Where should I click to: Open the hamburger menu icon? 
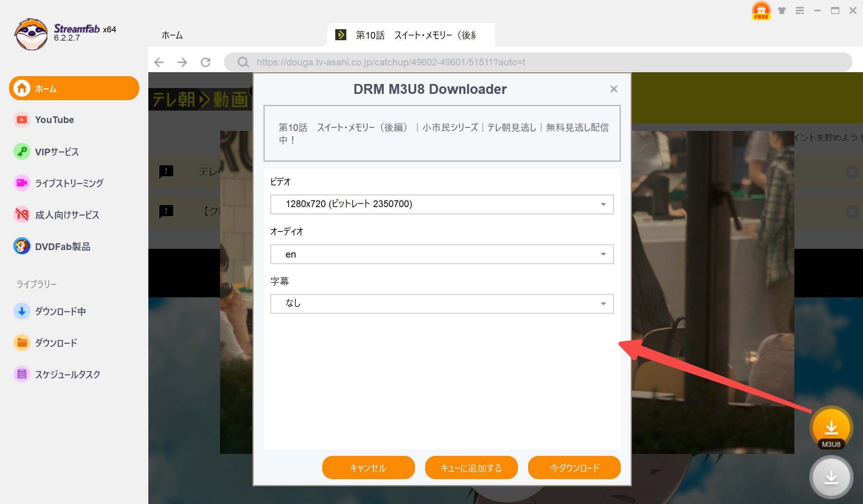pos(799,11)
